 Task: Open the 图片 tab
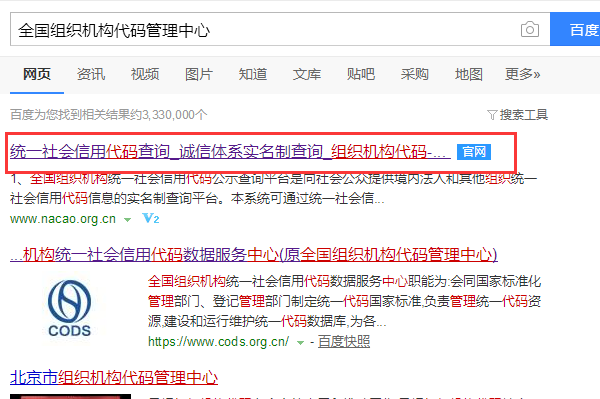click(199, 74)
